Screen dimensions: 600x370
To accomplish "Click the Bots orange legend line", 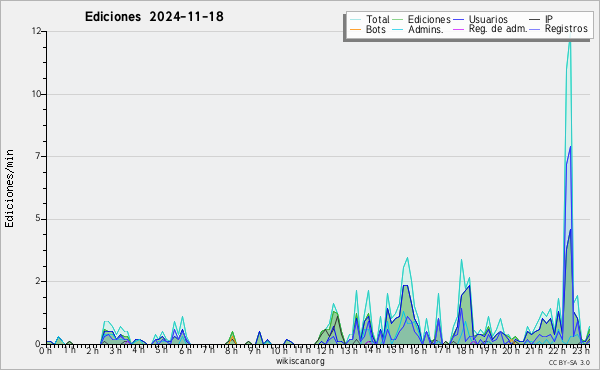I will [x=355, y=29].
